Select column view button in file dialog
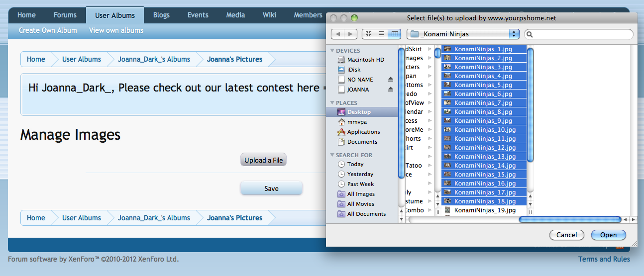Image resolution: width=644 pixels, height=276 pixels. [395, 34]
